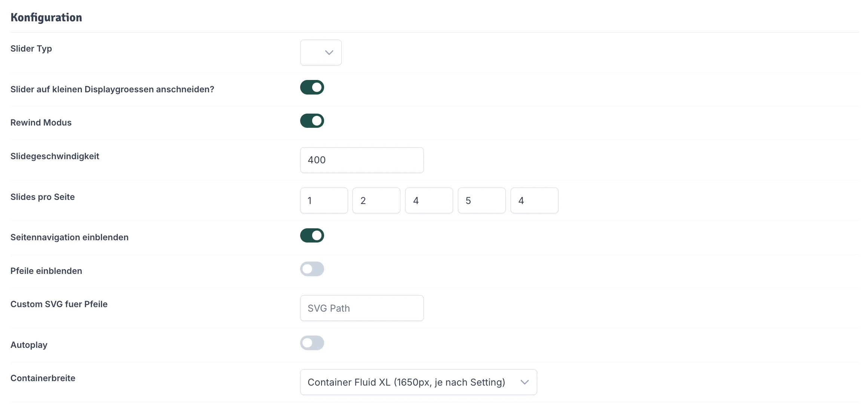This screenshot has width=868, height=417.
Task: Click the Containerbreite dropdown chevron arrow
Action: tap(524, 382)
